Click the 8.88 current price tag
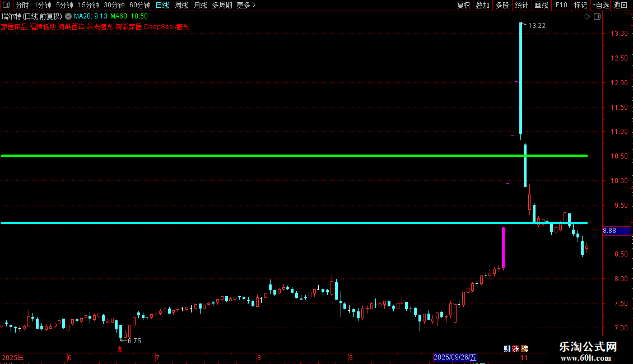The width and height of the screenshot is (633, 364). point(616,231)
